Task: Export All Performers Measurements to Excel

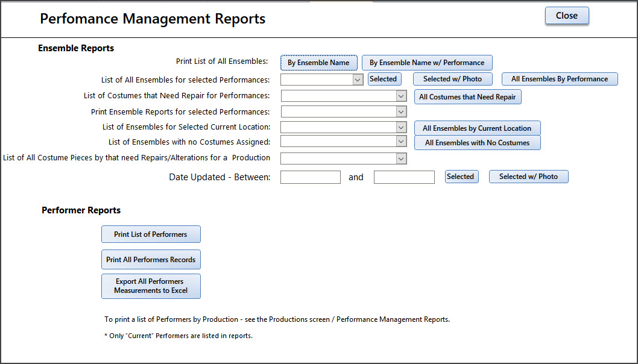Action: [x=151, y=286]
